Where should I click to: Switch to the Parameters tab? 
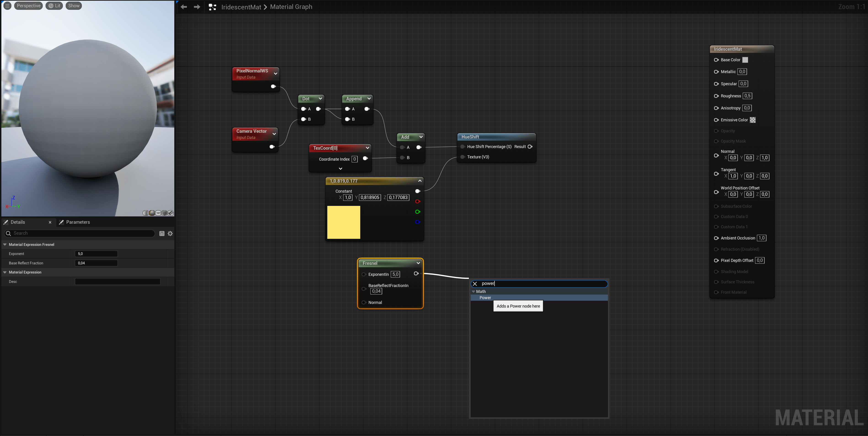point(75,222)
